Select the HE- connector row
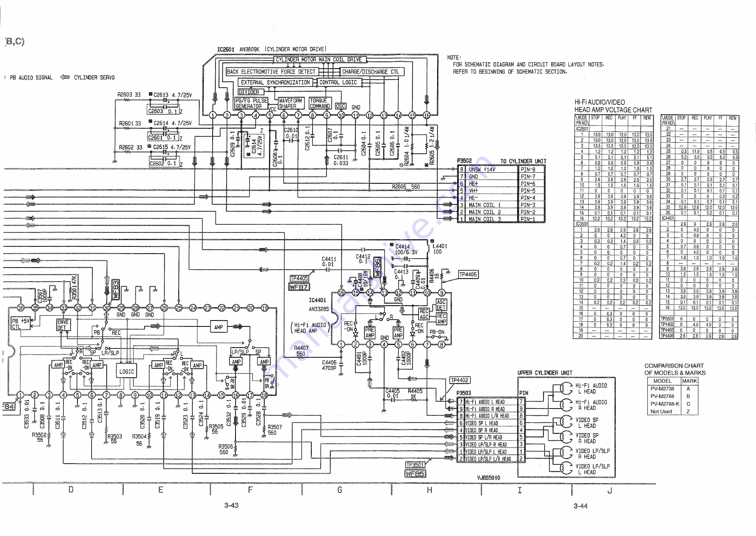Screen dimensions: 756x536 501,198
